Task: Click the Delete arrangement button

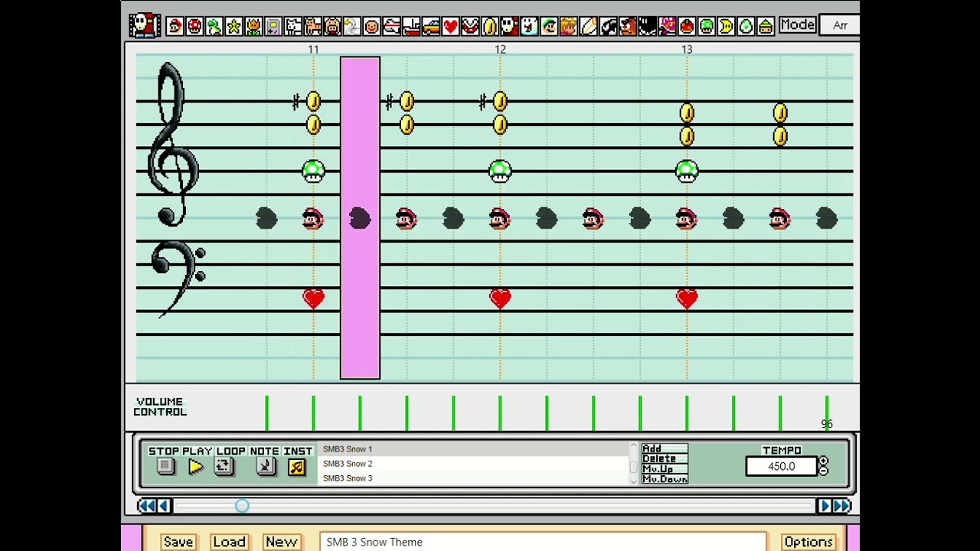Action: pos(665,458)
